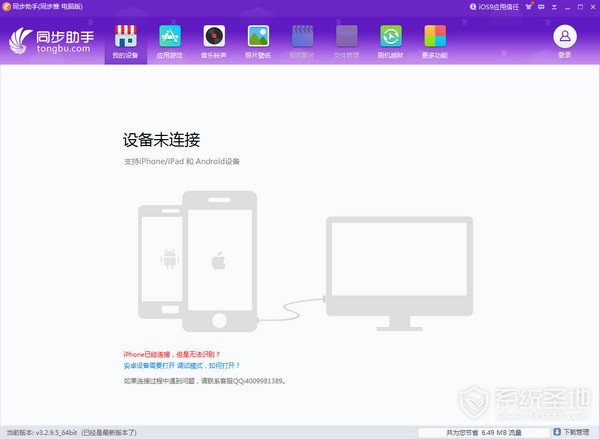Open the 更多功能 more features section
600x440 pixels.
coord(435,42)
